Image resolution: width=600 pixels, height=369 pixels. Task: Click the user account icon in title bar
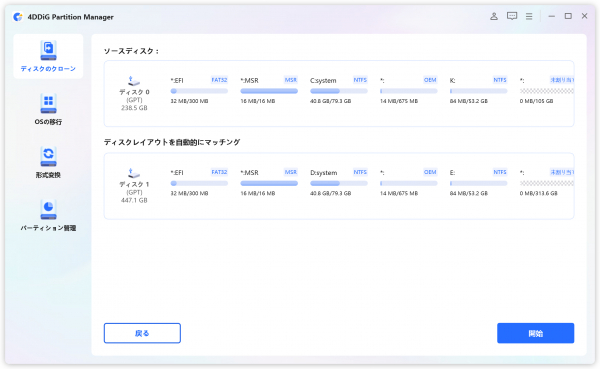click(494, 16)
